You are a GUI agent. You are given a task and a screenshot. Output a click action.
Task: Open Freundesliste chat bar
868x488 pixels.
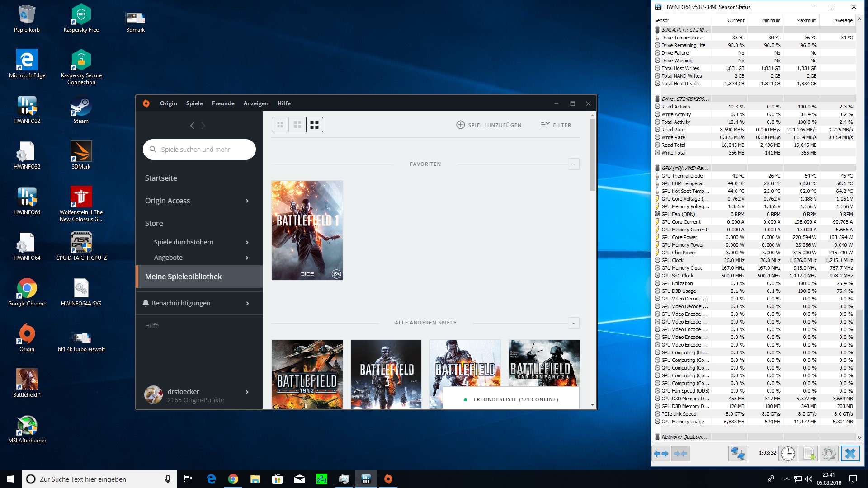(511, 399)
